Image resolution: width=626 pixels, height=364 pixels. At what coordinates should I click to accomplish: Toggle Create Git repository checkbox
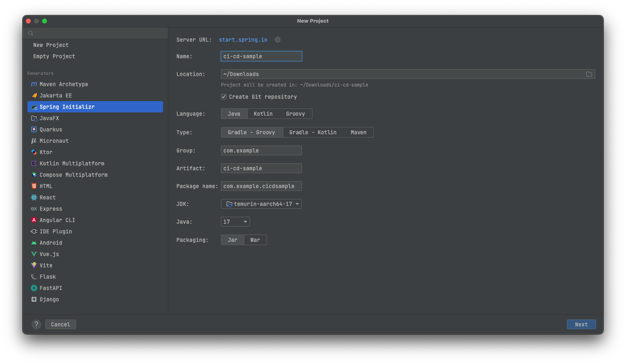[224, 97]
